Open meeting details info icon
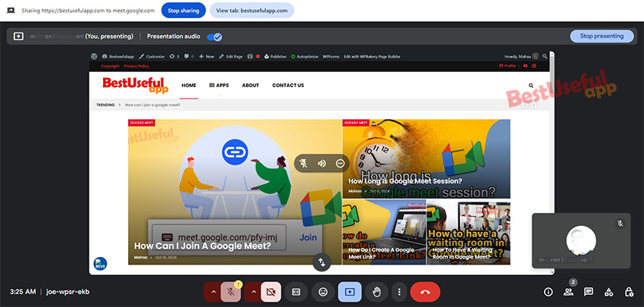644x307 pixels. tap(549, 292)
